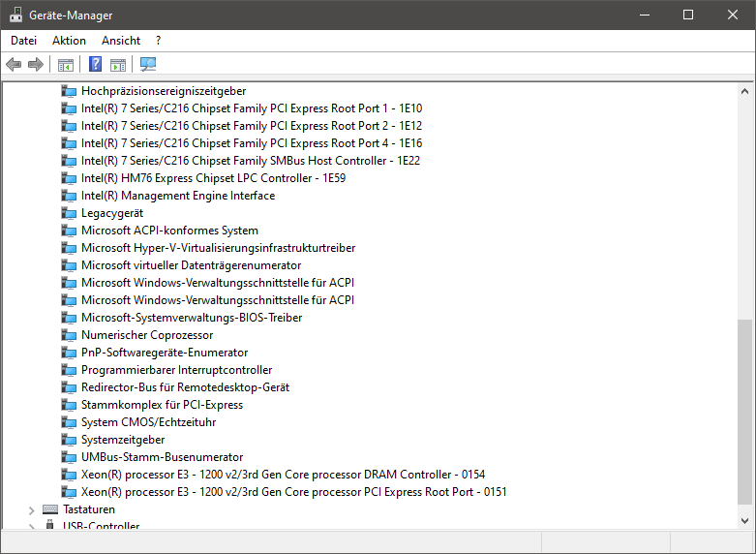Click icon of Redirector-Bus für Remotedesktop-Gerät

pos(69,387)
